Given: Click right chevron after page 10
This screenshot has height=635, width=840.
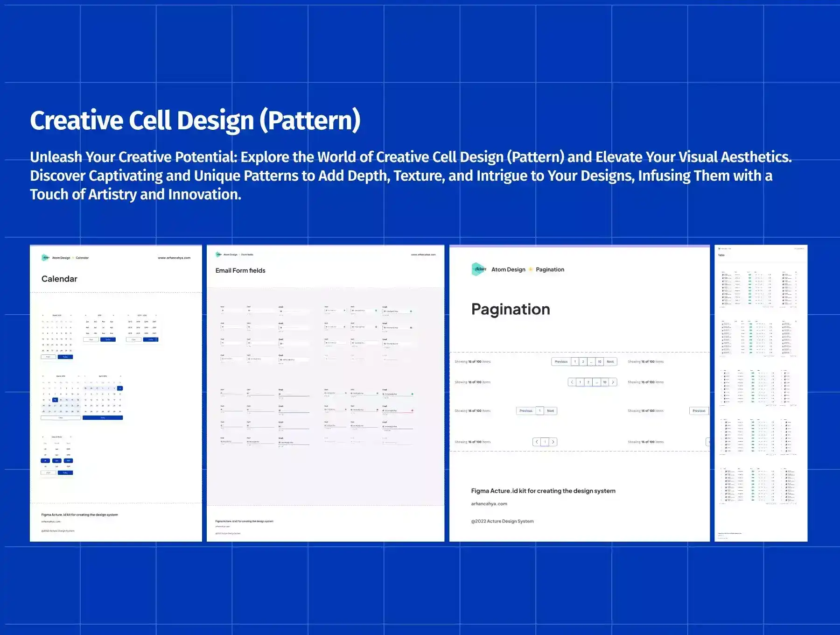Looking at the screenshot, I should click(613, 382).
